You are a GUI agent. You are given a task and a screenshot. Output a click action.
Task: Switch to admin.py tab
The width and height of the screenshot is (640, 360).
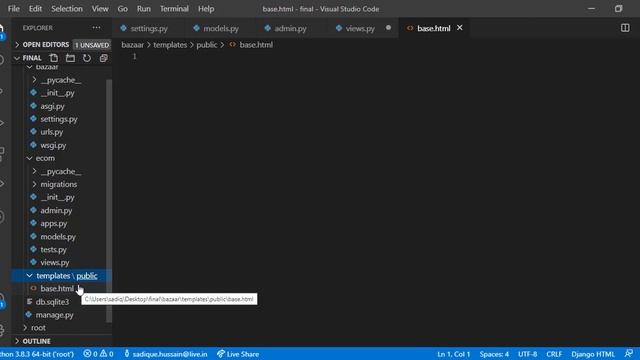(290, 28)
